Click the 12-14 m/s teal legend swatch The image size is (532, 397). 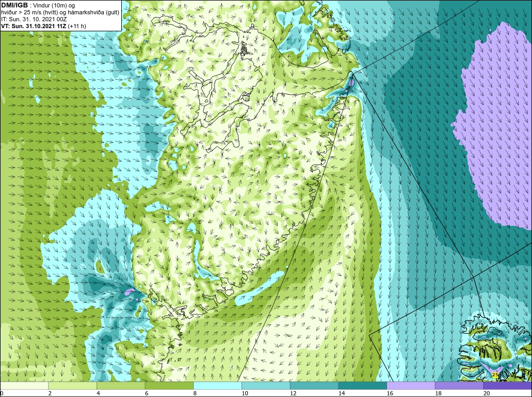[x=314, y=385]
